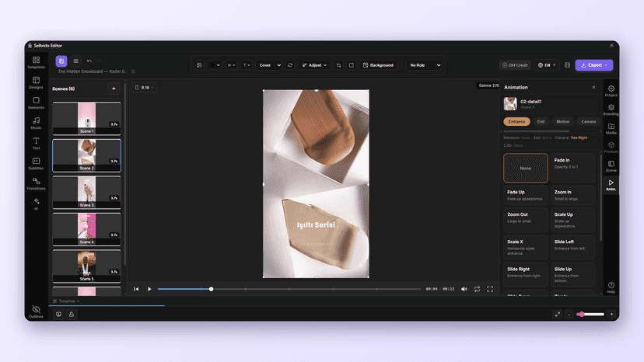This screenshot has height=362, width=644.
Task: Open the Branding panel
Action: click(611, 110)
